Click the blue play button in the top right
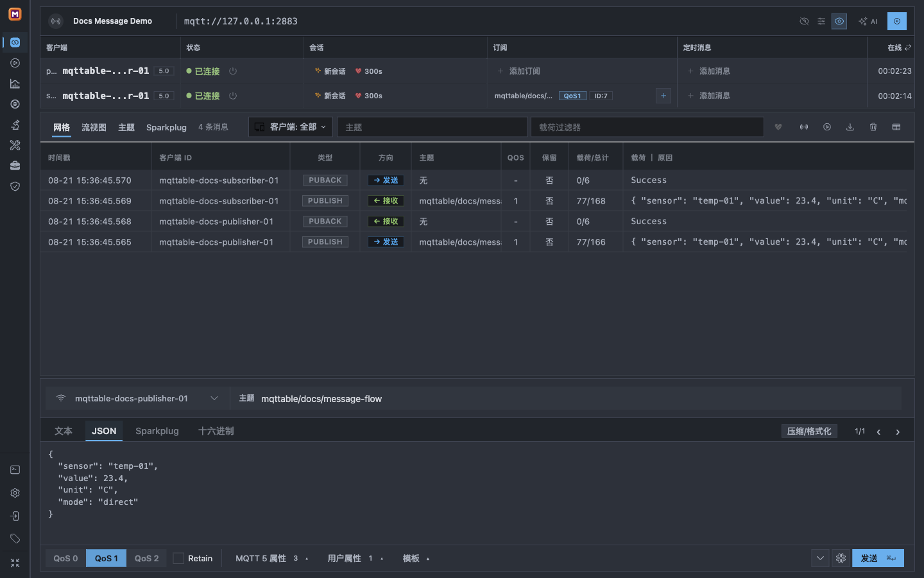This screenshot has height=578, width=924. pyautogui.click(x=897, y=21)
